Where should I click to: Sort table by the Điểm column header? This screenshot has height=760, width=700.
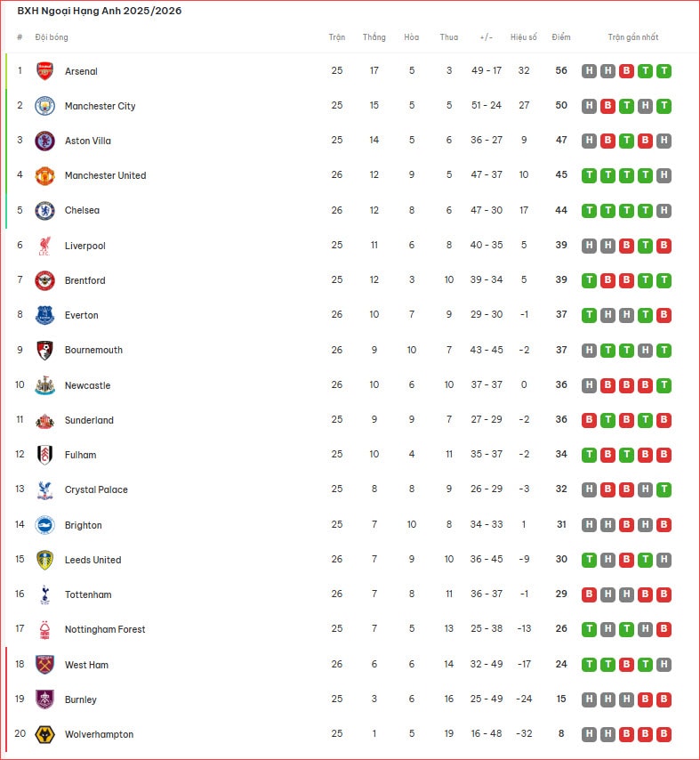point(561,37)
